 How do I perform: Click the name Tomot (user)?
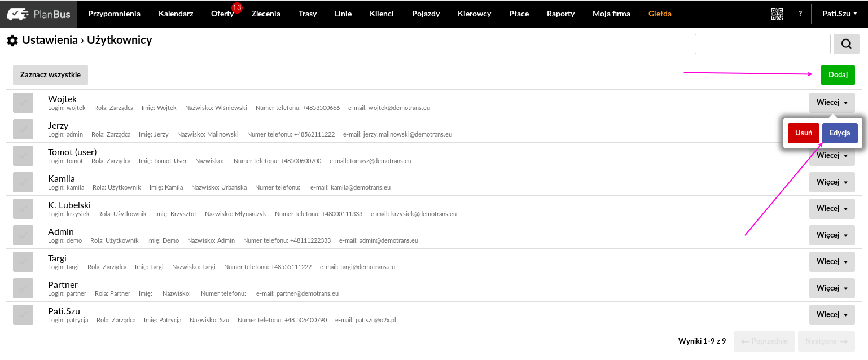(x=72, y=152)
